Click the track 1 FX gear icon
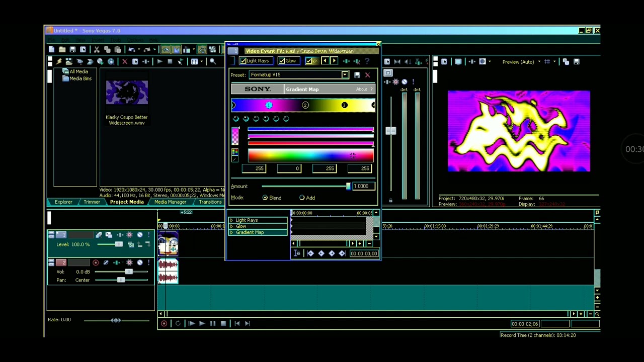 pos(130,235)
